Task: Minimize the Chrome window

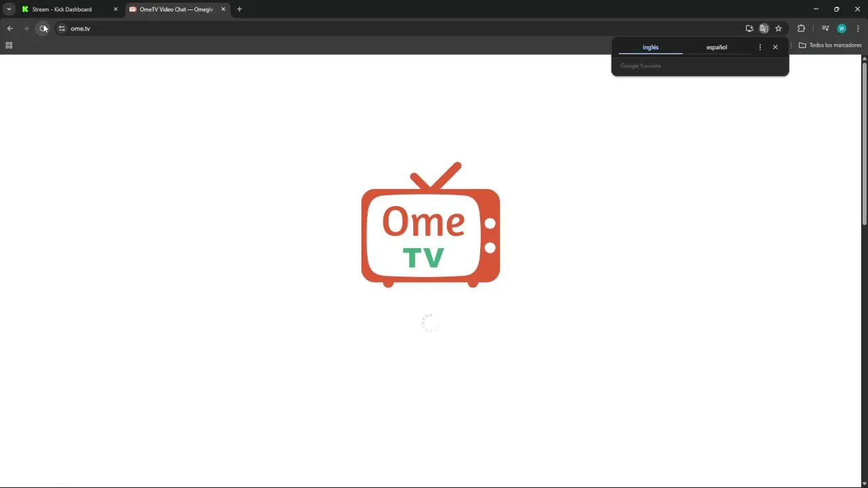Action: click(816, 9)
